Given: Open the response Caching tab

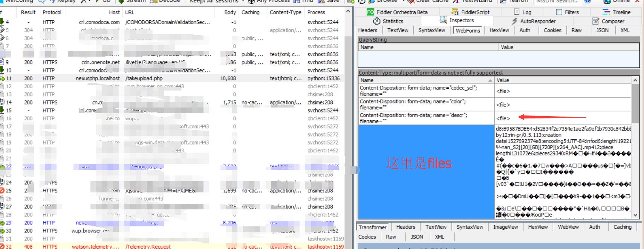Looking at the screenshot, I should pos(622,227).
